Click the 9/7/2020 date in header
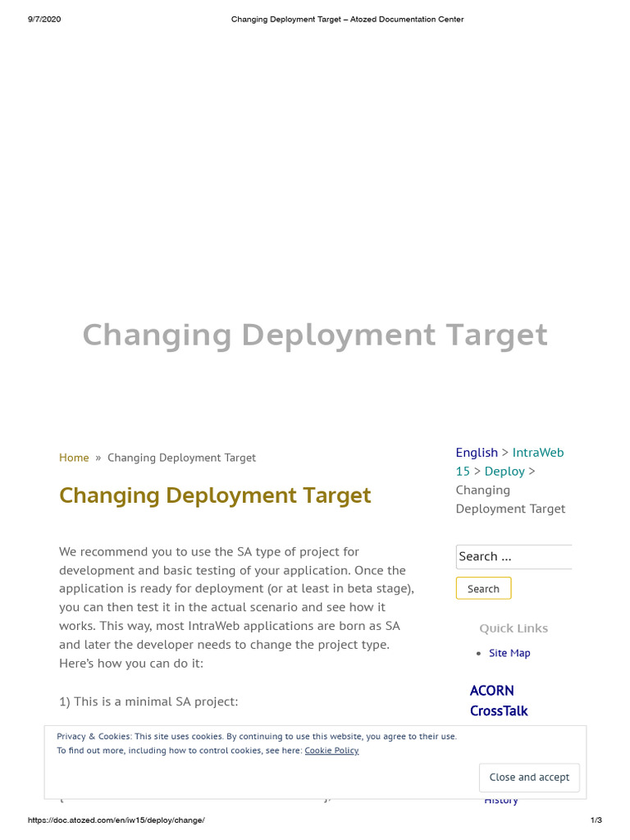630x840 pixels. click(x=44, y=20)
